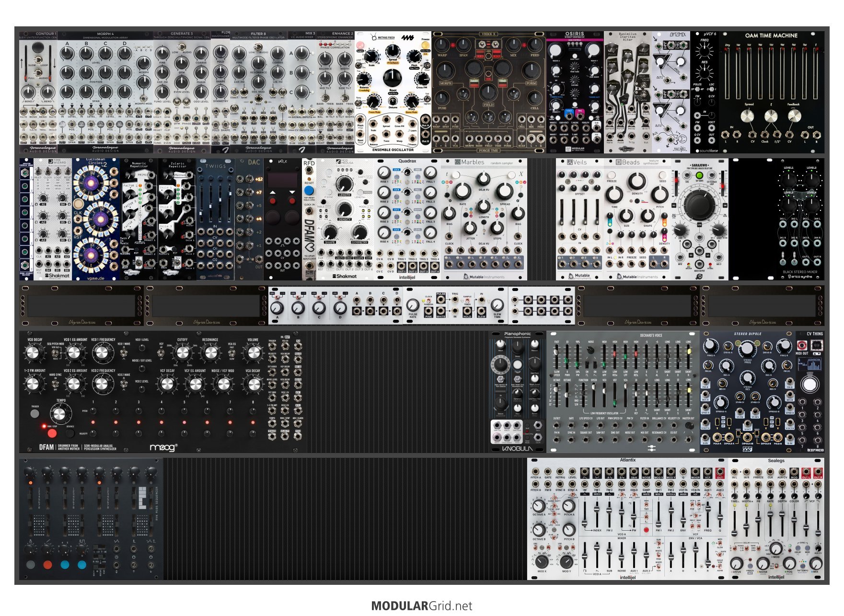Toggle the Generate 3 Low/Audio switch
Image resolution: width=844 pixels, height=616 pixels.
pos(181,48)
